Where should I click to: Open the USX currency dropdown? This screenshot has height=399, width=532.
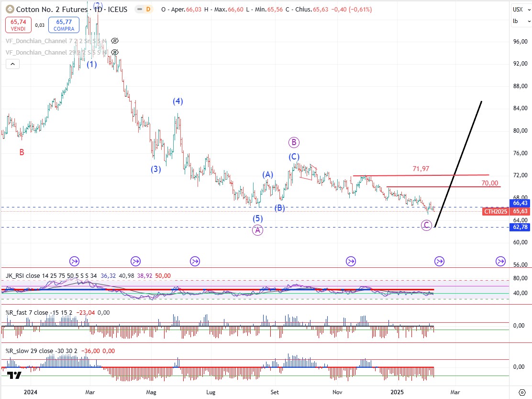[521, 10]
